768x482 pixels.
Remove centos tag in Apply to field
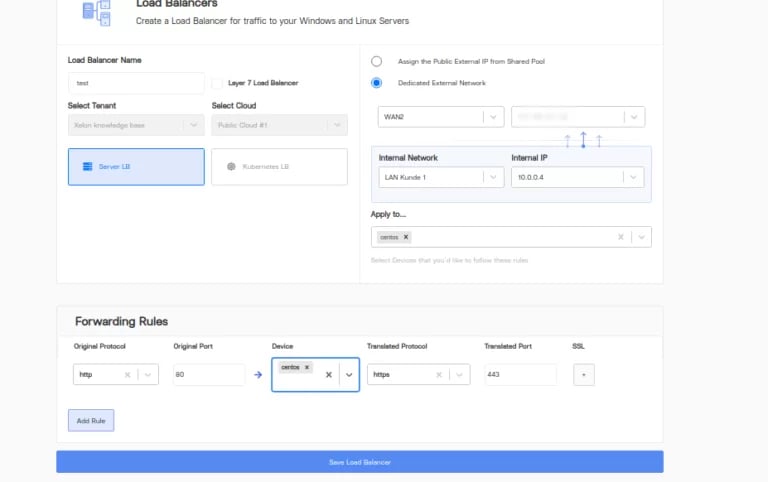point(406,237)
